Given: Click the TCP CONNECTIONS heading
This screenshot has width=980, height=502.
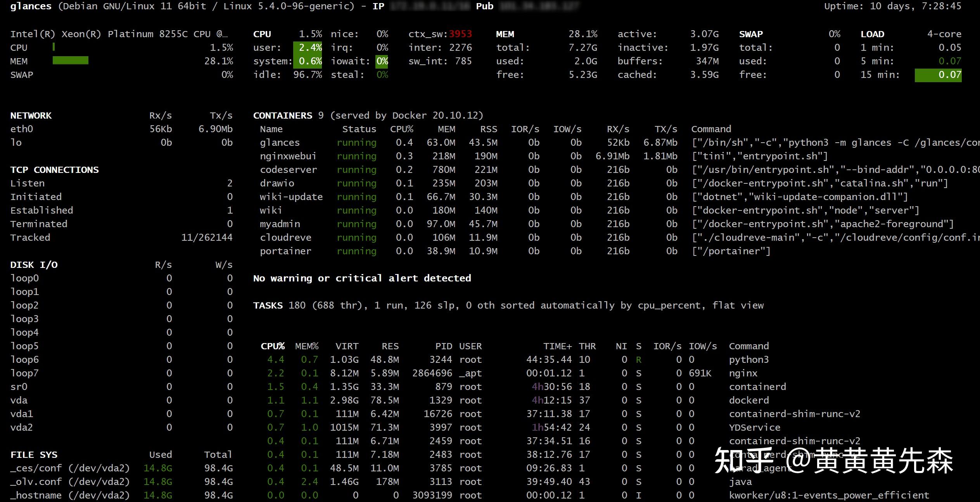Looking at the screenshot, I should pyautogui.click(x=54, y=170).
